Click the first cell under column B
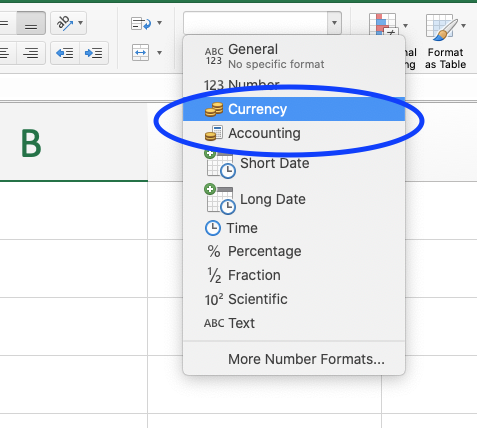 [74, 211]
